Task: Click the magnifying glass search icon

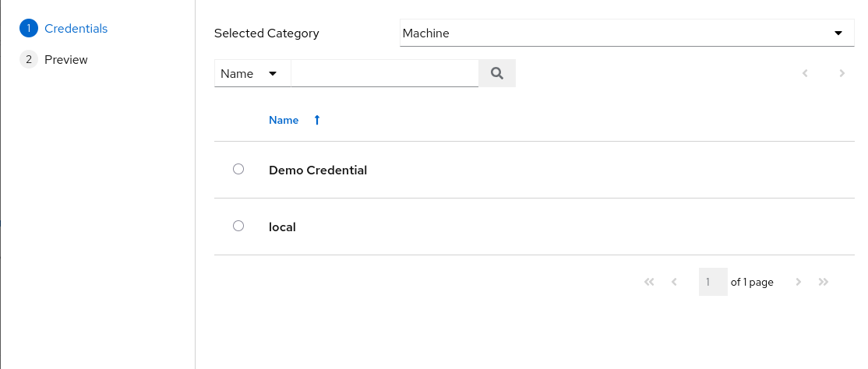Action: click(x=497, y=73)
